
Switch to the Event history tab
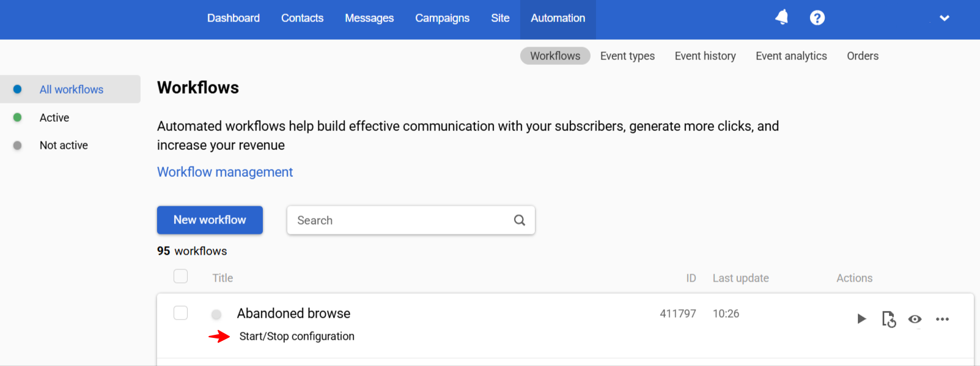click(x=705, y=56)
